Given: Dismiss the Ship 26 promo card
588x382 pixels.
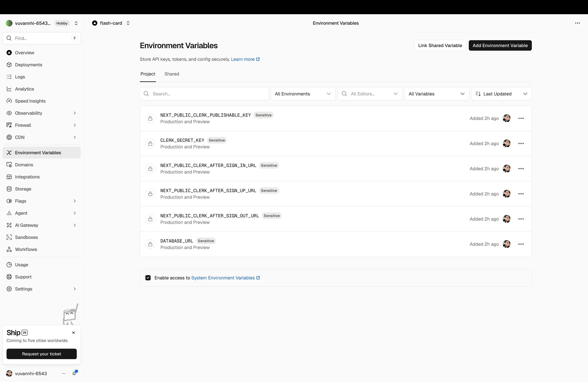Looking at the screenshot, I should [73, 333].
